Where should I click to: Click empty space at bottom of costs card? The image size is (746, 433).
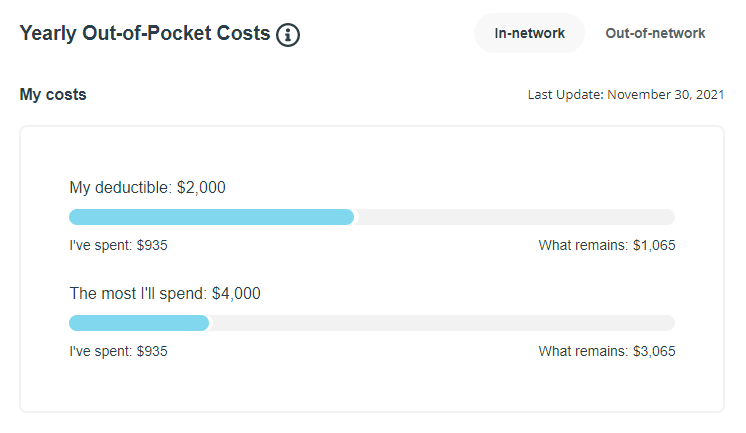pyautogui.click(x=370, y=390)
